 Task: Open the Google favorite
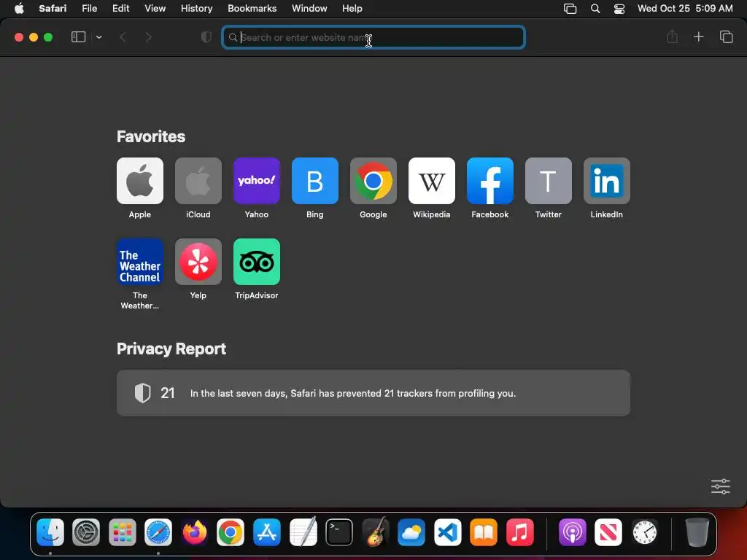(x=373, y=181)
